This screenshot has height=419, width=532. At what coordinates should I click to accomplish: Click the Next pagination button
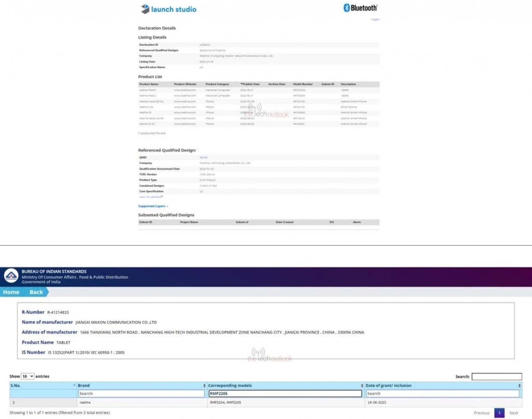(x=514, y=413)
